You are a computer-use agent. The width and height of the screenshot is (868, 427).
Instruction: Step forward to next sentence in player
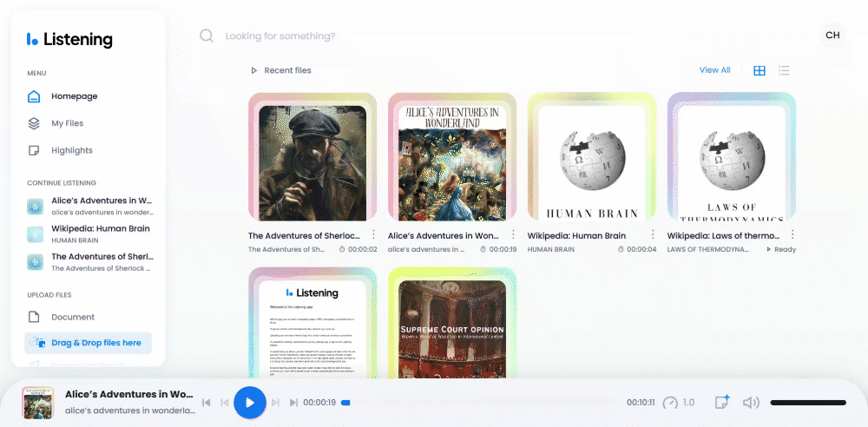(x=276, y=403)
